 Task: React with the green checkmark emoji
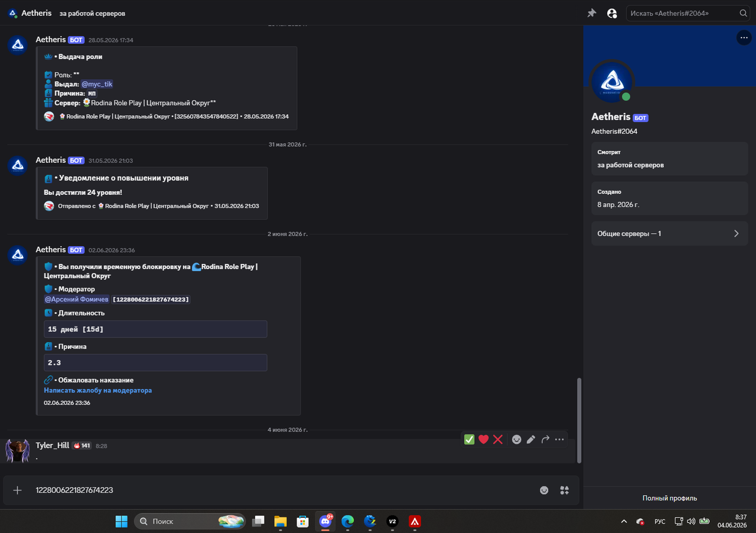(470, 439)
